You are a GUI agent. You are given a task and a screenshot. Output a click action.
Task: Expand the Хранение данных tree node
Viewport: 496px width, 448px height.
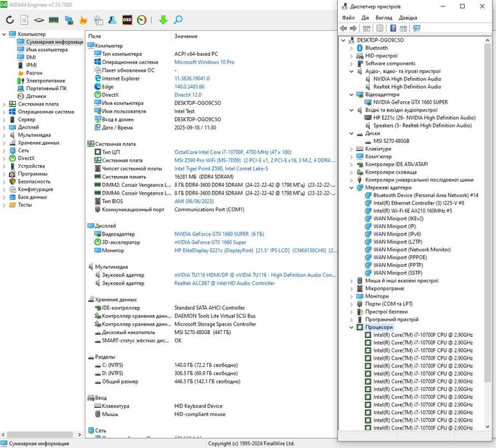(4, 143)
